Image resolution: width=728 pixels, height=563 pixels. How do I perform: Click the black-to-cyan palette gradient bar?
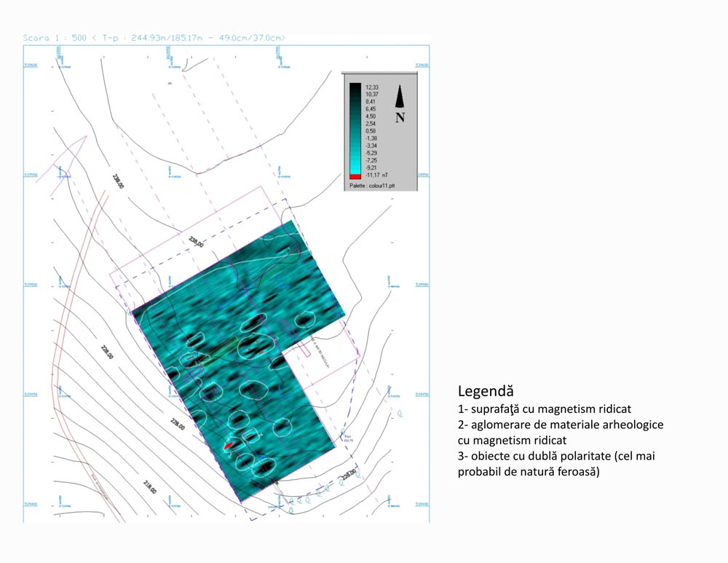click(x=355, y=127)
